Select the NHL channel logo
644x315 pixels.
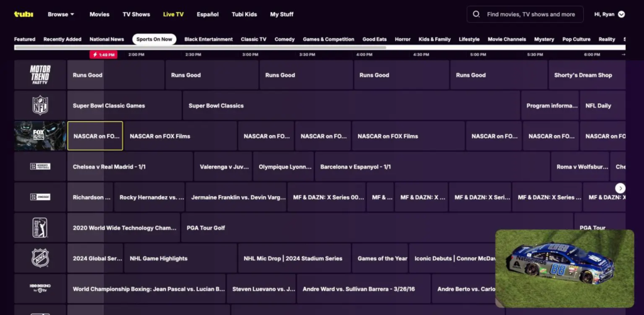tap(40, 258)
